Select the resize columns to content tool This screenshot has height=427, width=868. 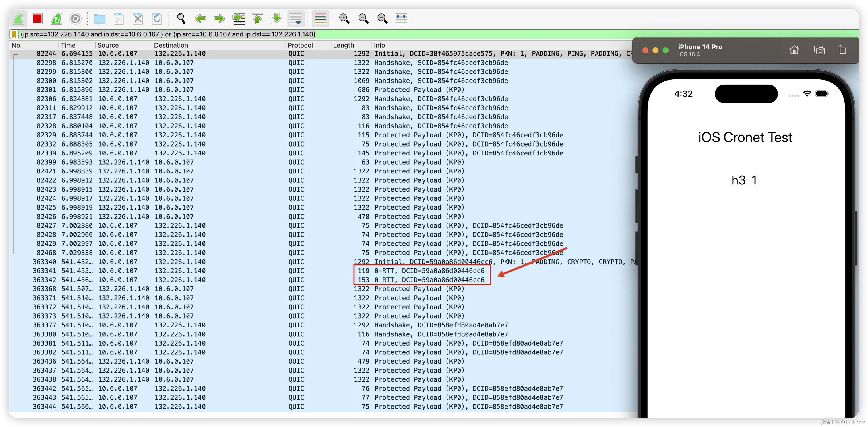(x=401, y=19)
